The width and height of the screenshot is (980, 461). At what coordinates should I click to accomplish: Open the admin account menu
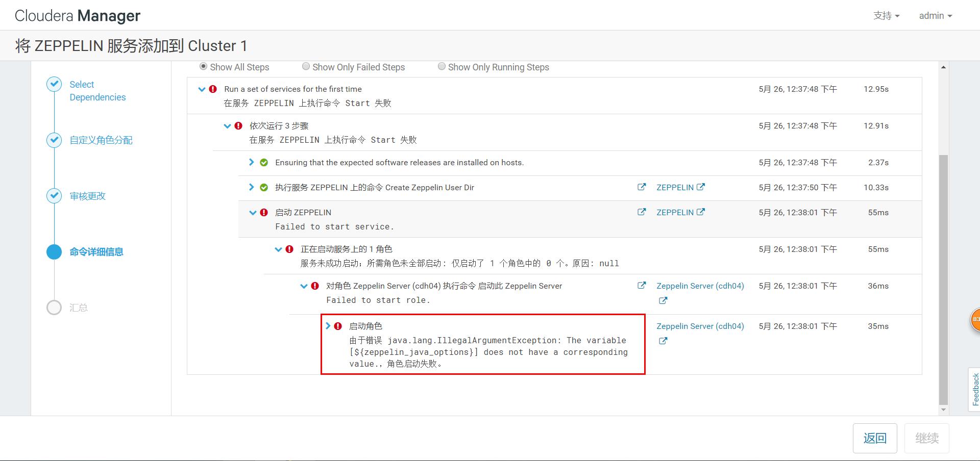click(935, 15)
